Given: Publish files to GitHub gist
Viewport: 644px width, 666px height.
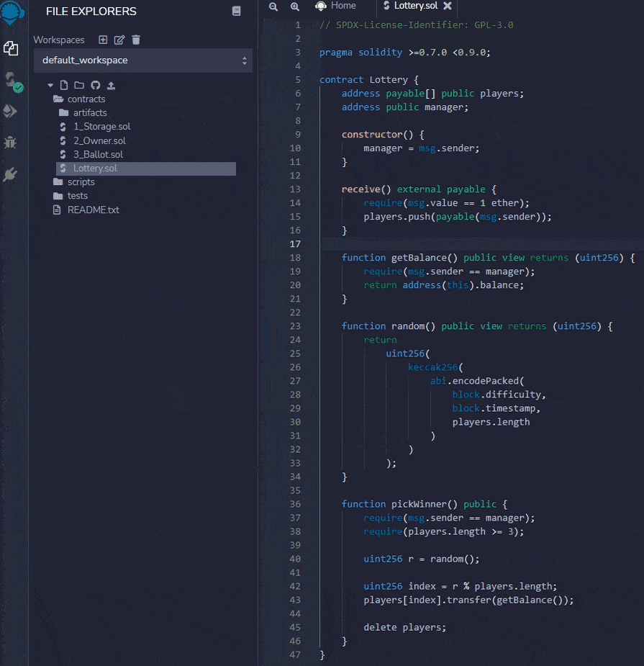Looking at the screenshot, I should click(95, 85).
